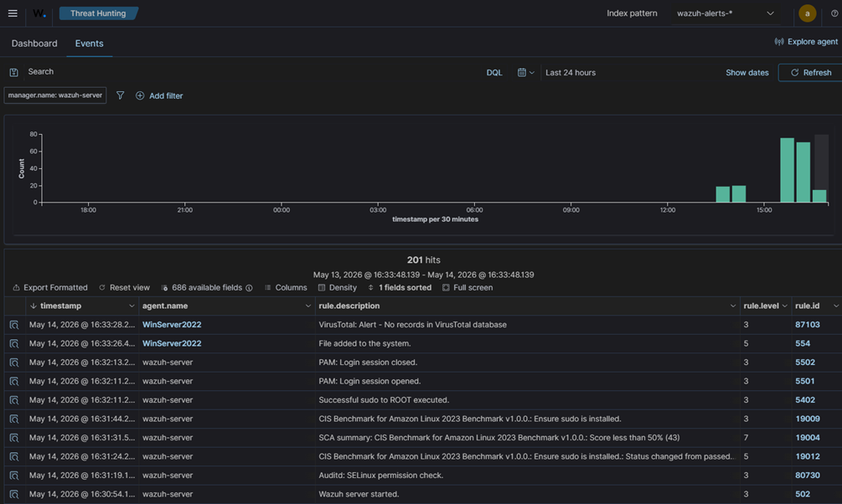842x504 pixels.
Task: Inspect the VirusTotal alert row document
Action: pos(14,325)
